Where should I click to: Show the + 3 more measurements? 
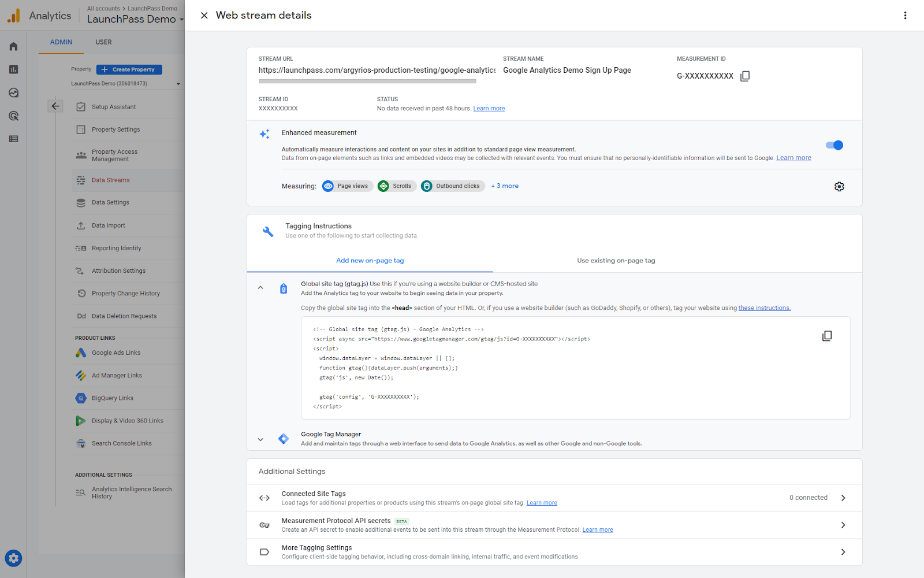pyautogui.click(x=505, y=186)
